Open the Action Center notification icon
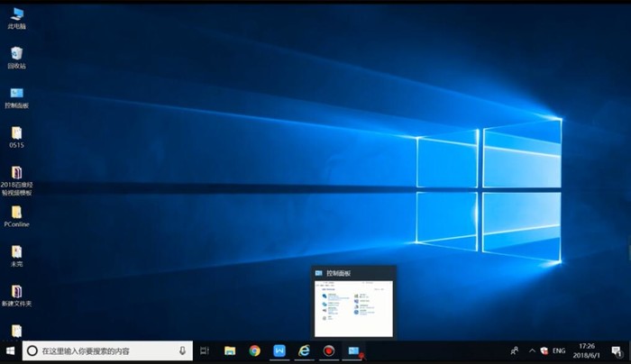631x364 pixels. 616,350
